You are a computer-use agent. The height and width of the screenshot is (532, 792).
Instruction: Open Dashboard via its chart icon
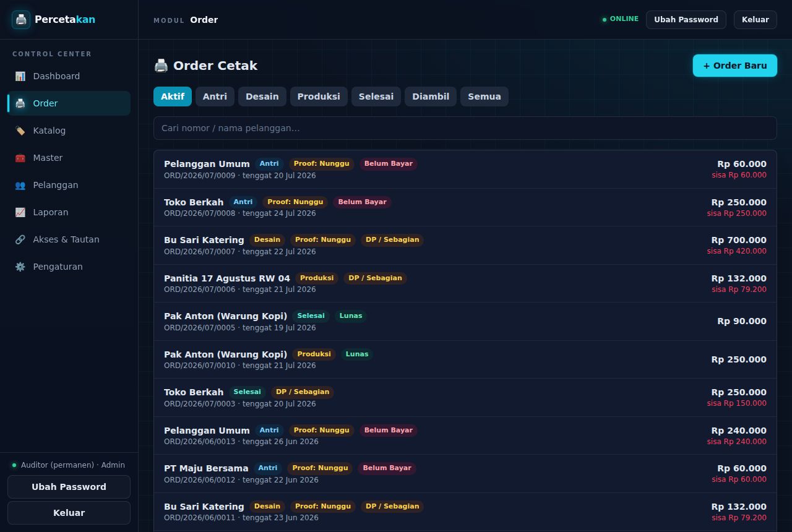tap(20, 76)
